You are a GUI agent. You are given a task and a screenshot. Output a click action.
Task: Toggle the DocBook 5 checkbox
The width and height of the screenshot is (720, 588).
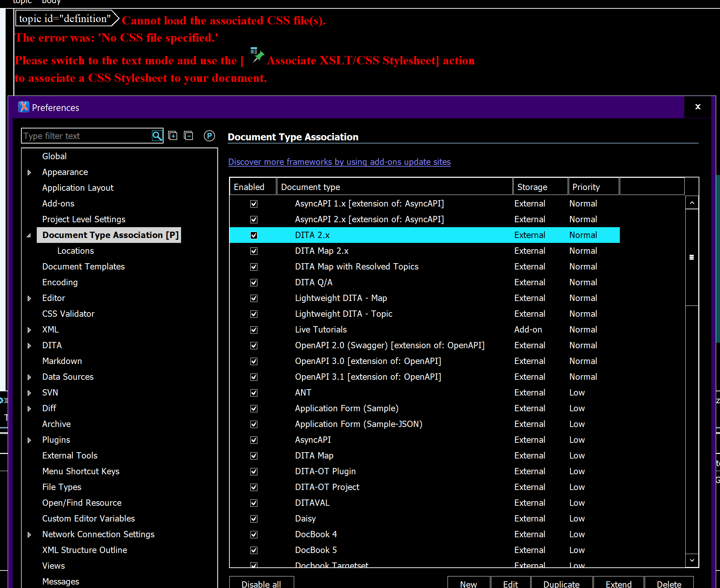pyautogui.click(x=254, y=550)
